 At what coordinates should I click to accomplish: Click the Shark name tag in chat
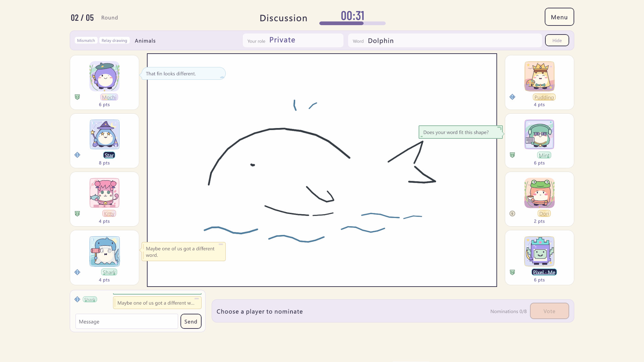click(90, 299)
